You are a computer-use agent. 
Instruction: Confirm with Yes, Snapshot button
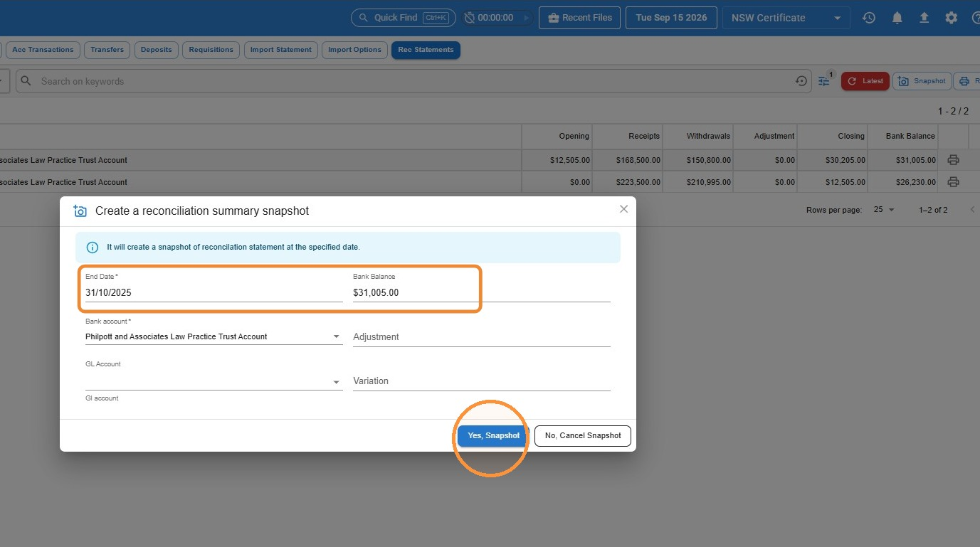tap(494, 435)
